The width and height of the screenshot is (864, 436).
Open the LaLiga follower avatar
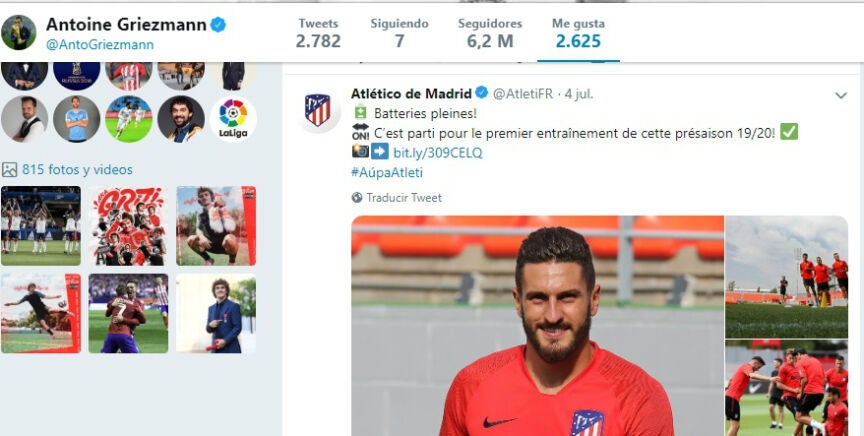[233, 119]
